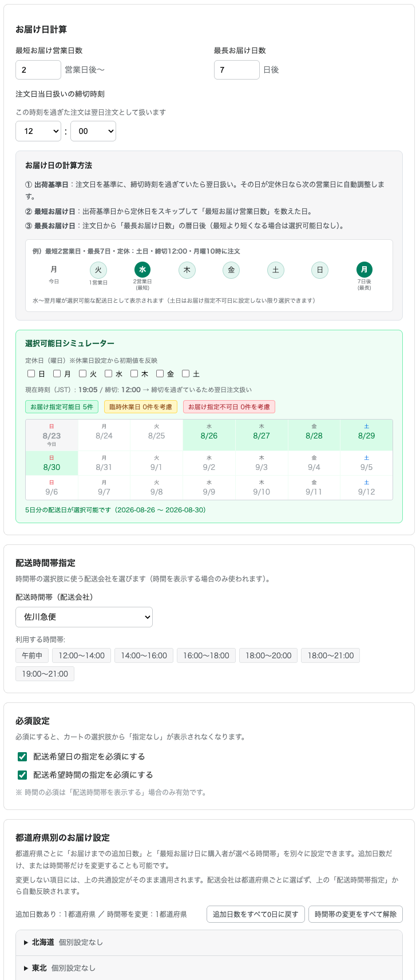Toggle the 金 regular holiday checkbox
This screenshot has width=420, height=980.
[160, 374]
